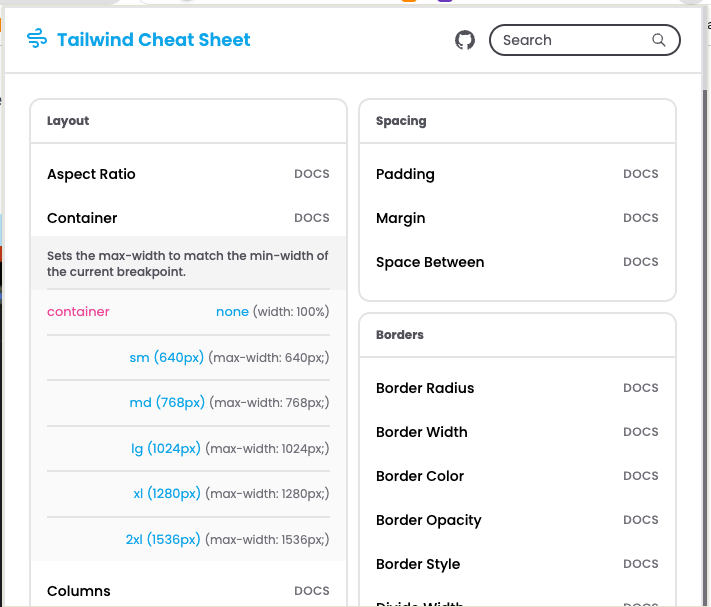Open DOCS link for Aspect Ratio

point(312,174)
